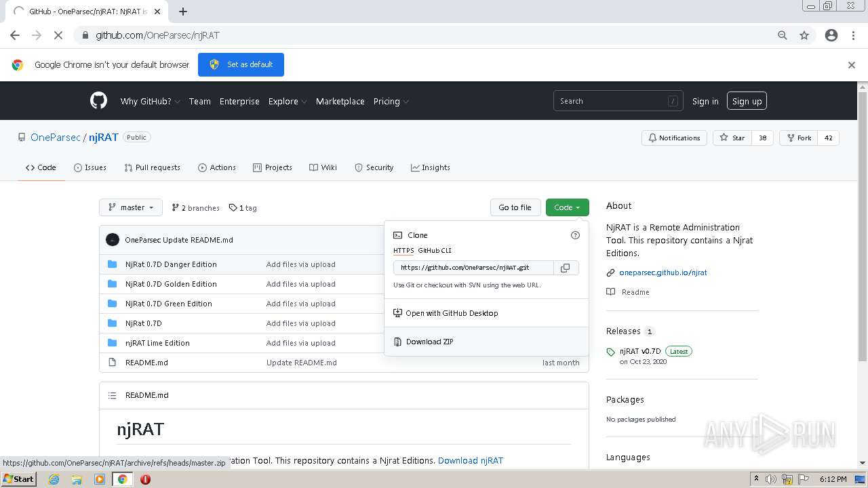The image size is (868, 488).
Task: Open the Issues tab
Action: [x=90, y=167]
